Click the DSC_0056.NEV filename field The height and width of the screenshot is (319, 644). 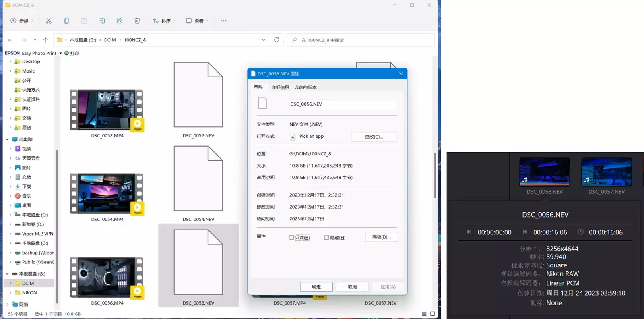(343, 104)
